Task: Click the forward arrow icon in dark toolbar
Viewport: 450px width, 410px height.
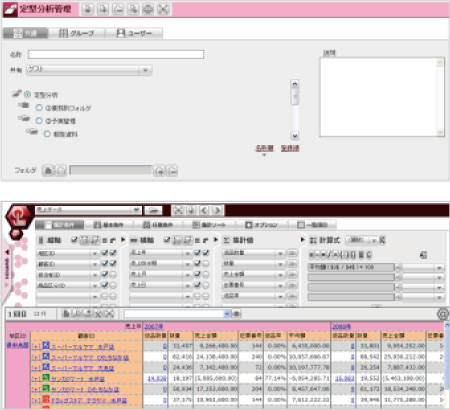Action: (217, 210)
